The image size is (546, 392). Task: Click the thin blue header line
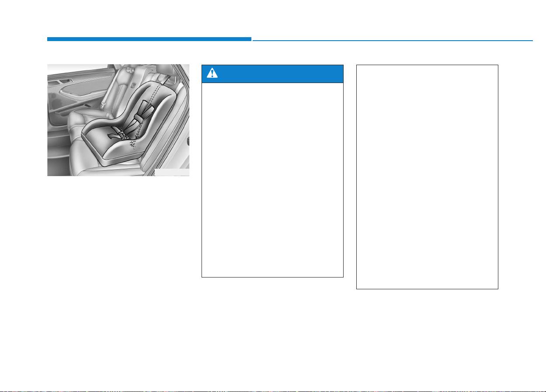[x=392, y=41]
